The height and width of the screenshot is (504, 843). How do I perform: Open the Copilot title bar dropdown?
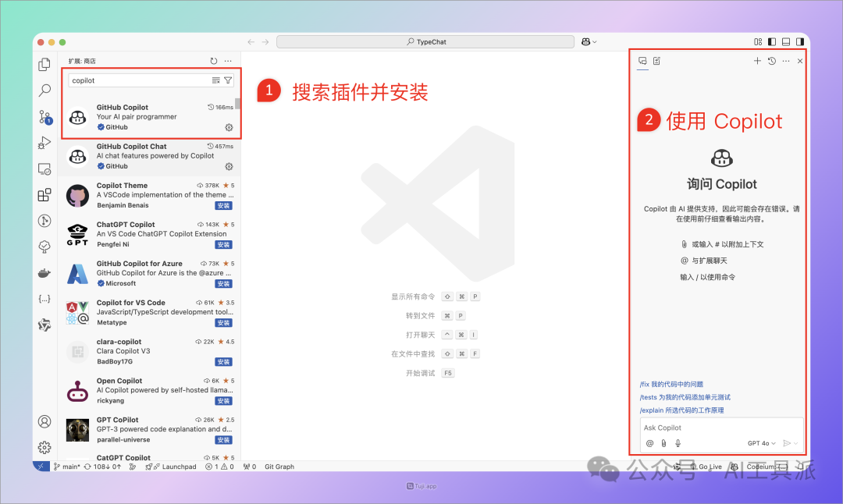pos(589,42)
